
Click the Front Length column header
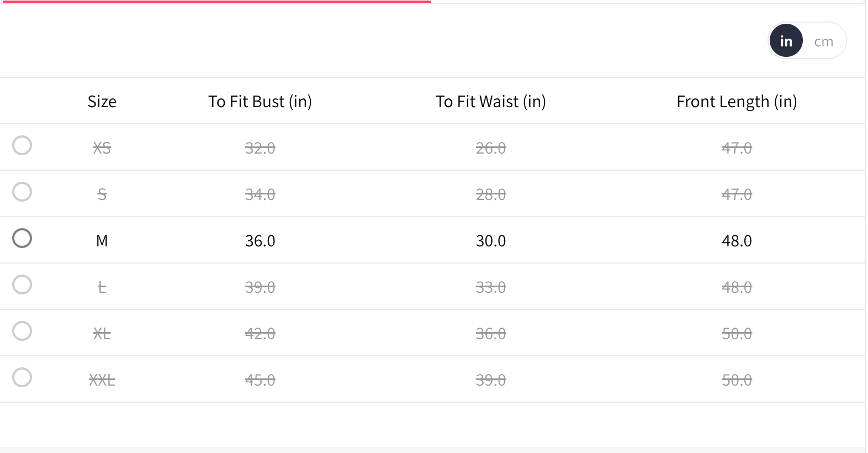[737, 102]
